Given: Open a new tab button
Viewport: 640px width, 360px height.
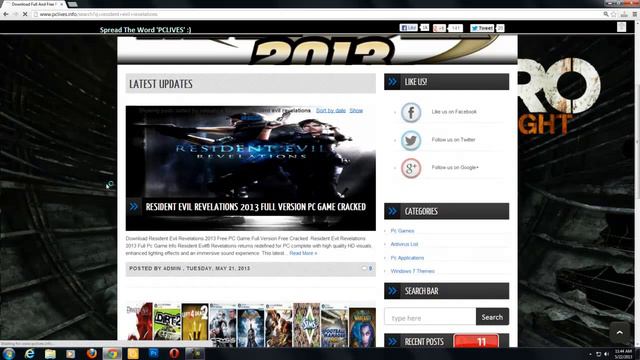Looking at the screenshot, I should (73, 4).
